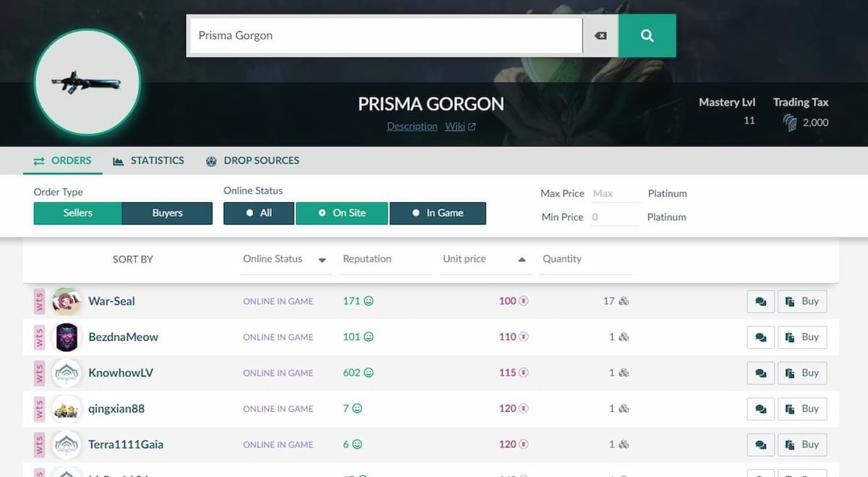Viewport: 868px width, 477px height.
Task: Click the search magnifier icon
Action: [x=646, y=35]
